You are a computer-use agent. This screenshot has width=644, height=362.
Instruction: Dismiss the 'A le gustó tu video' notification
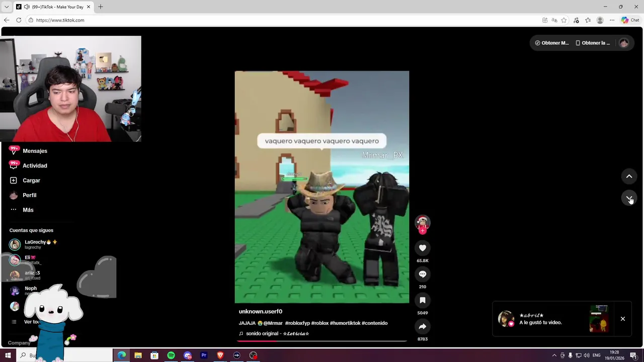pyautogui.click(x=622, y=319)
